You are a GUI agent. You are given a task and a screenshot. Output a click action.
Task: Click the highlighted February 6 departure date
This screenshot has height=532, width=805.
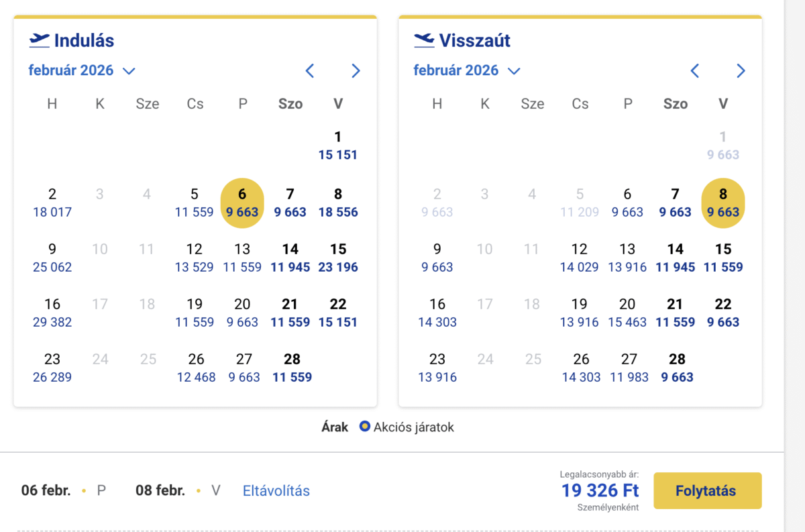[242, 202]
